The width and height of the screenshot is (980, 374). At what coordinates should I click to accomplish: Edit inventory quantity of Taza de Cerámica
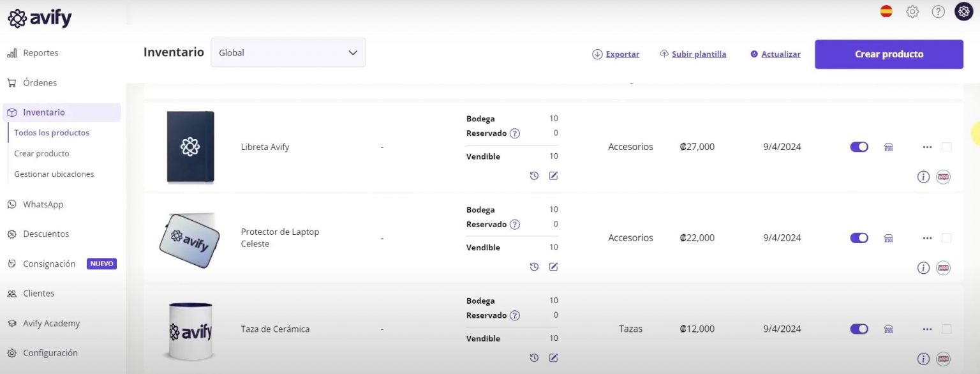click(553, 358)
